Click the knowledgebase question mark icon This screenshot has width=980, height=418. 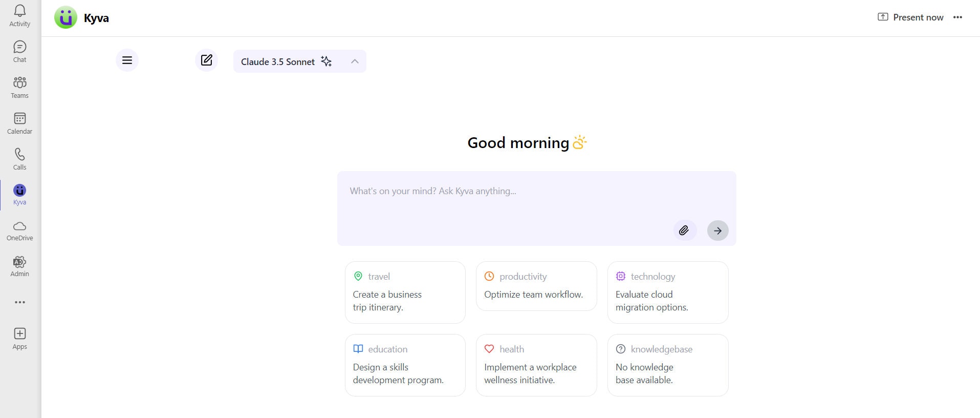[621, 349]
